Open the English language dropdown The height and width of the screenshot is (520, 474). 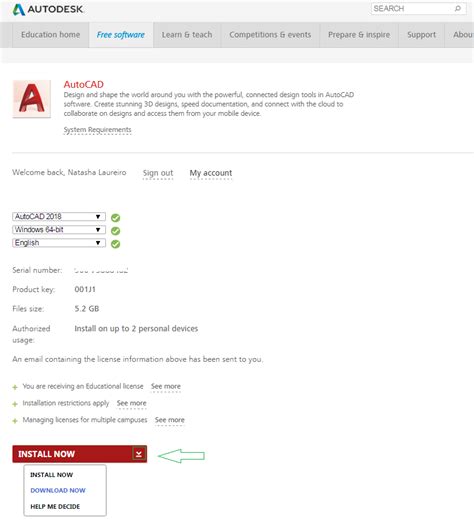pyautogui.click(x=59, y=243)
